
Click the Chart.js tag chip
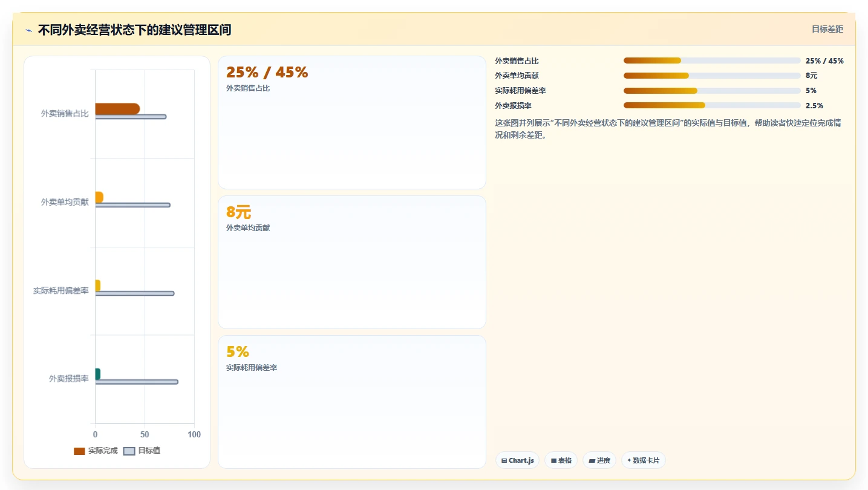click(x=517, y=460)
